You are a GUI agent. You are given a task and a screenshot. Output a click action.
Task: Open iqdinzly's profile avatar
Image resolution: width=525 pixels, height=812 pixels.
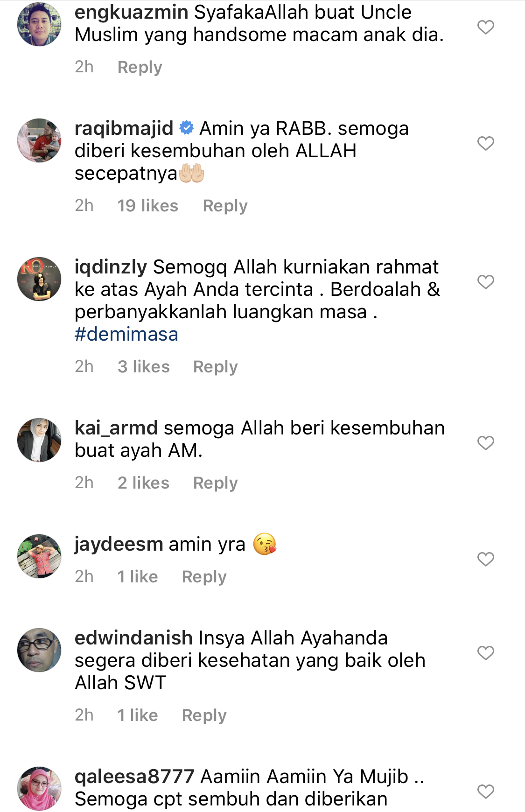[39, 279]
